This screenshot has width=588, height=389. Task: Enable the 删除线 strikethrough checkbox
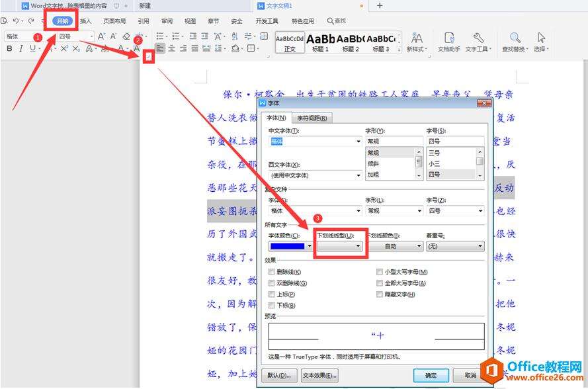272,272
